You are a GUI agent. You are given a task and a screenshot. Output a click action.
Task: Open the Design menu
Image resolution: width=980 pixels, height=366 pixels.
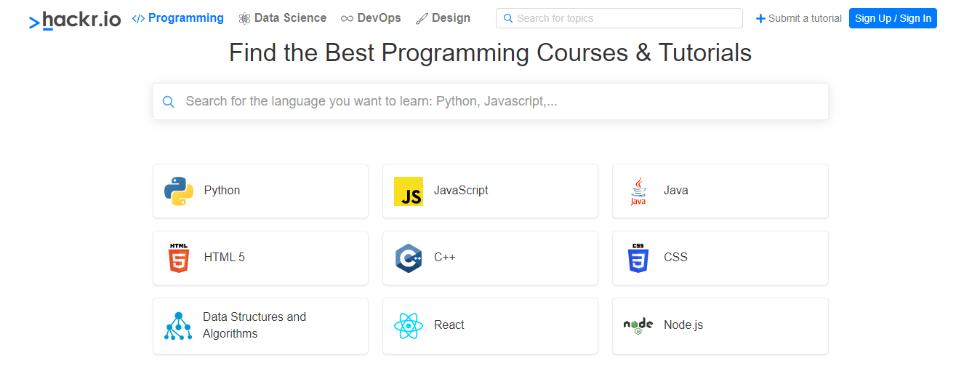(x=443, y=18)
